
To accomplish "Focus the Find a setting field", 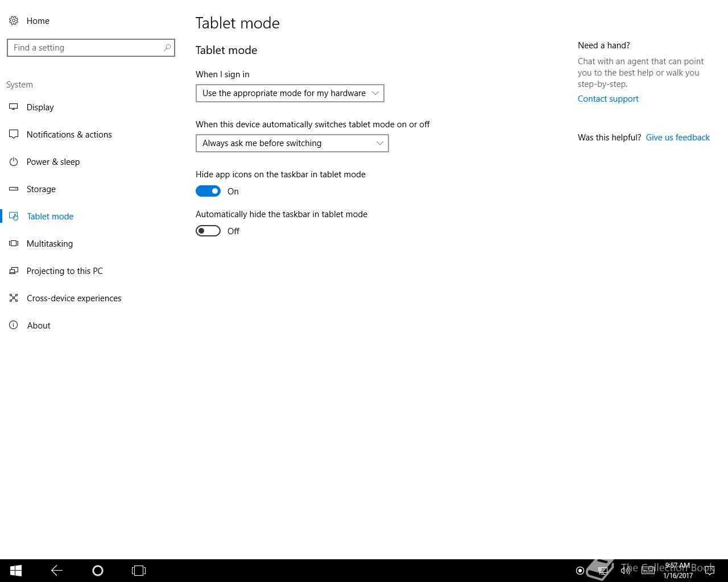I will tap(91, 48).
